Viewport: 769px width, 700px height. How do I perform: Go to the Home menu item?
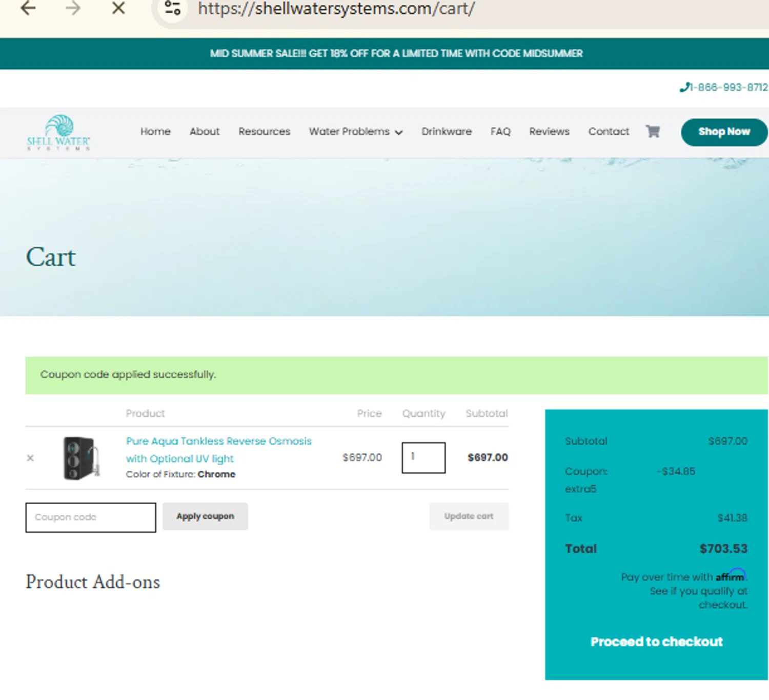[x=155, y=131]
